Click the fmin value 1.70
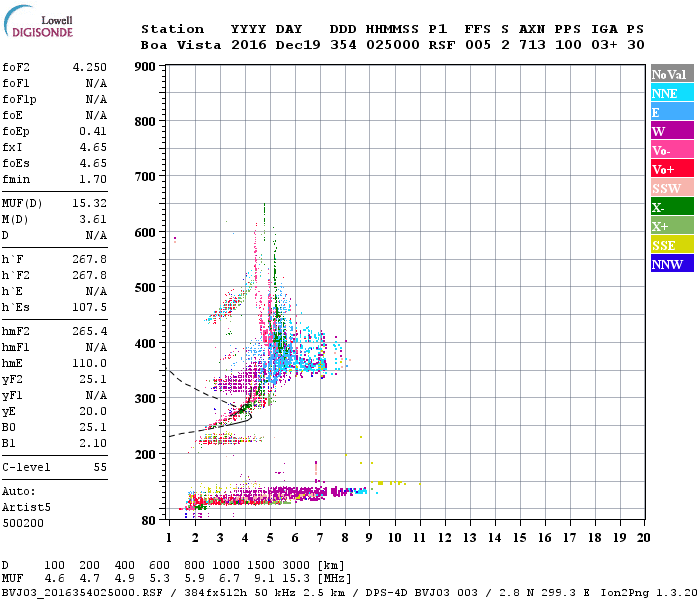 pos(93,179)
